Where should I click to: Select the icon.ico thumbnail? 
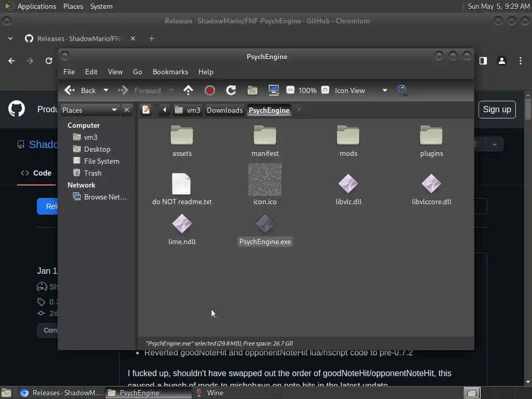265,180
